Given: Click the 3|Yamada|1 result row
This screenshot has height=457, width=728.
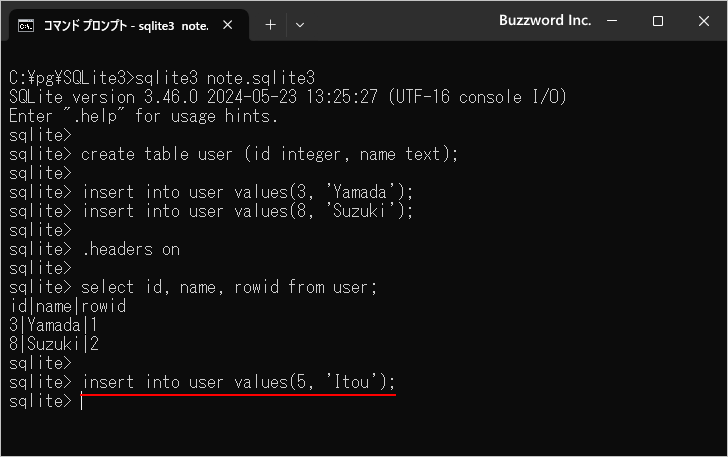Looking at the screenshot, I should [53, 325].
